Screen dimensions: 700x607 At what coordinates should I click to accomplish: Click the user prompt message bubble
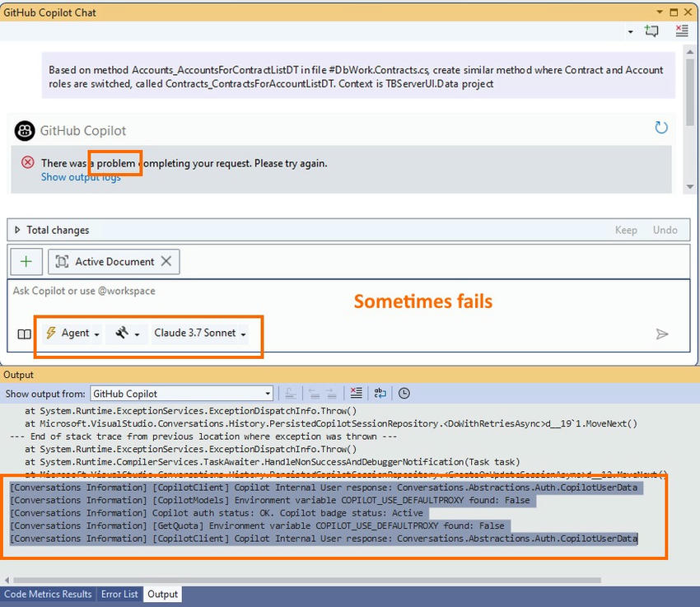(358, 76)
